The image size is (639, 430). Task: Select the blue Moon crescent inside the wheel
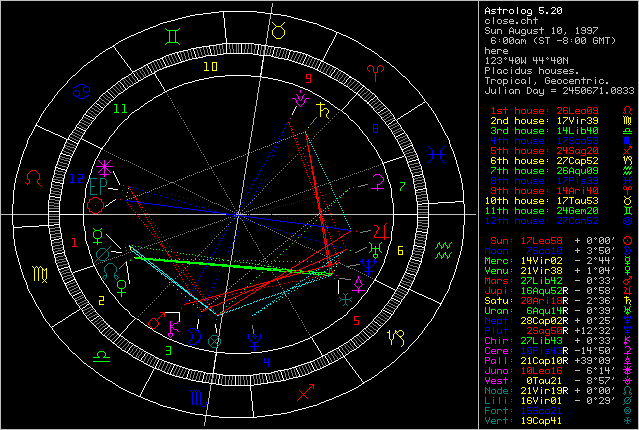click(x=194, y=337)
